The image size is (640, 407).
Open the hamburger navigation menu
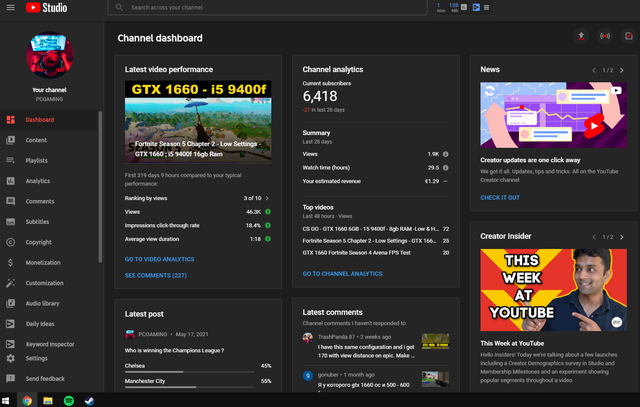[x=11, y=7]
